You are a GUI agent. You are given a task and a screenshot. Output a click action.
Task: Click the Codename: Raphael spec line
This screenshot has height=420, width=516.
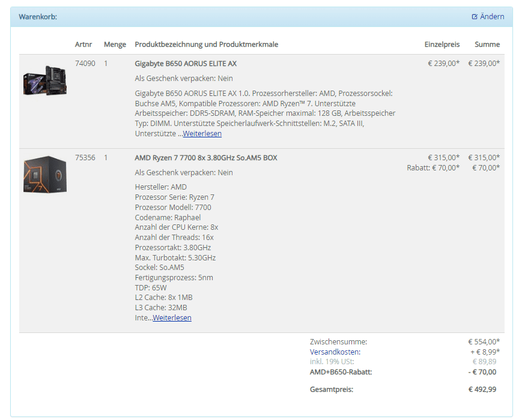click(x=168, y=218)
